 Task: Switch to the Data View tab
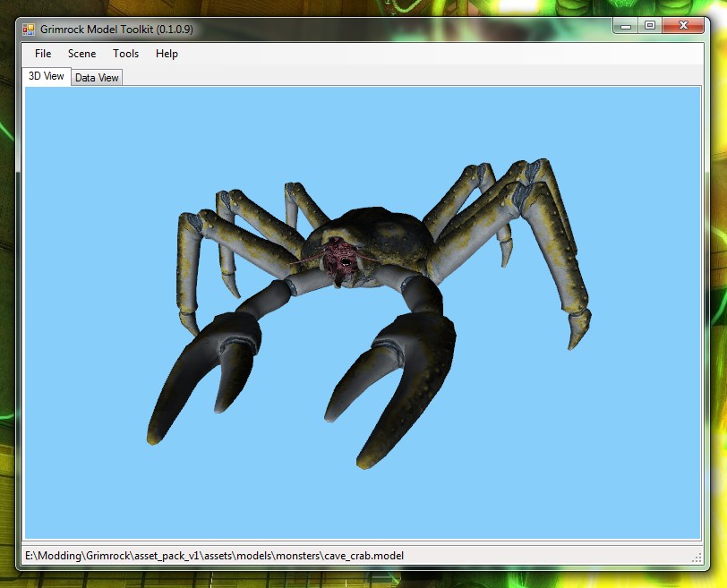coord(97,78)
